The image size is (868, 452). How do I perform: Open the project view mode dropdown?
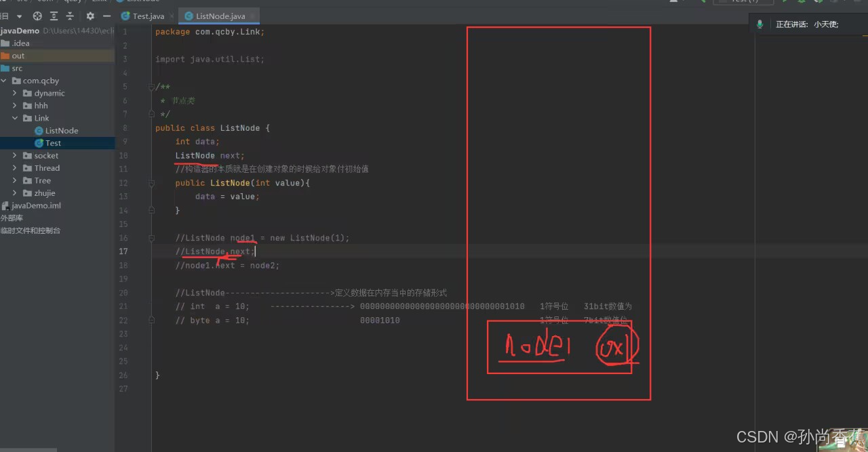pyautogui.click(x=19, y=16)
